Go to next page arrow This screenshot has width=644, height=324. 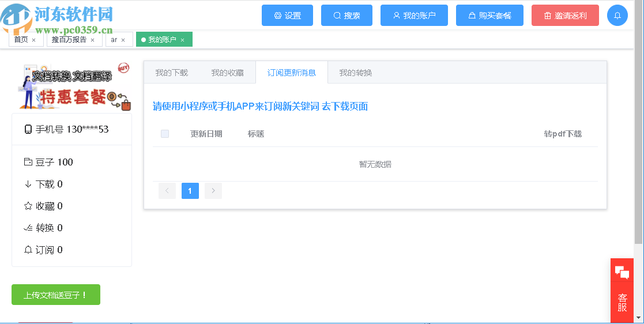coord(213,191)
